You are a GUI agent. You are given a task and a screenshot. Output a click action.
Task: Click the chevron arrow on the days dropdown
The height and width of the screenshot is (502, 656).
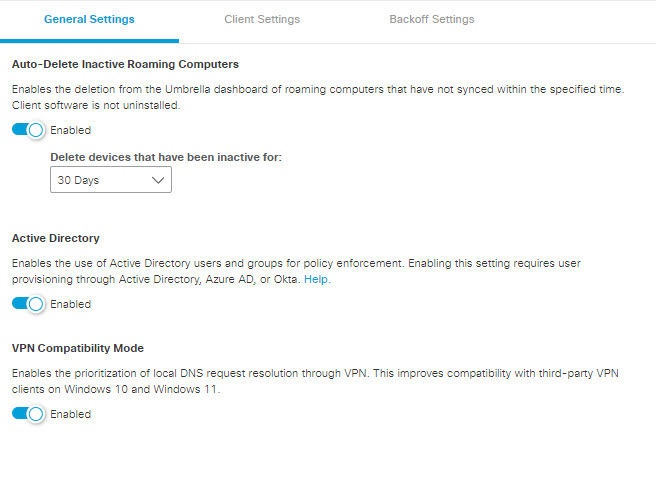(157, 181)
